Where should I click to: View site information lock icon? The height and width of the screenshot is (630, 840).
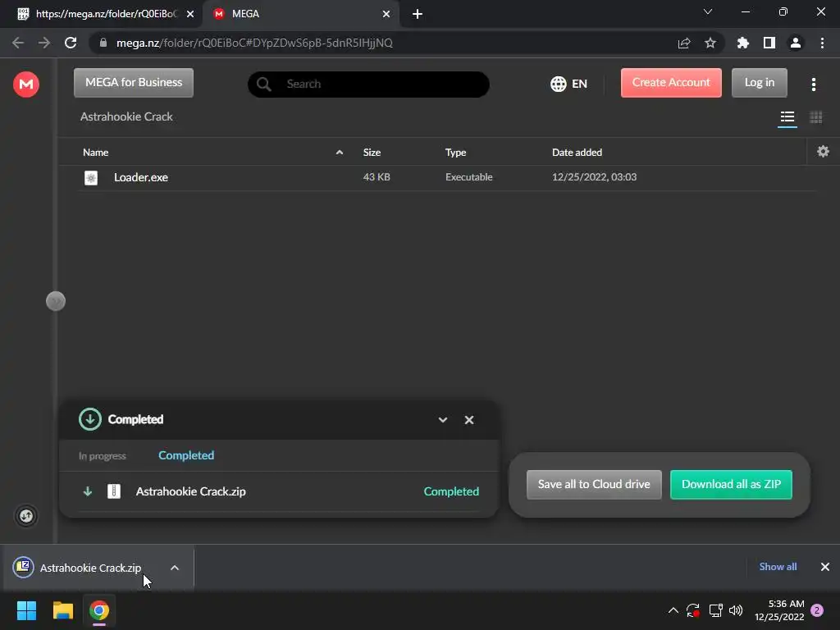click(x=103, y=43)
